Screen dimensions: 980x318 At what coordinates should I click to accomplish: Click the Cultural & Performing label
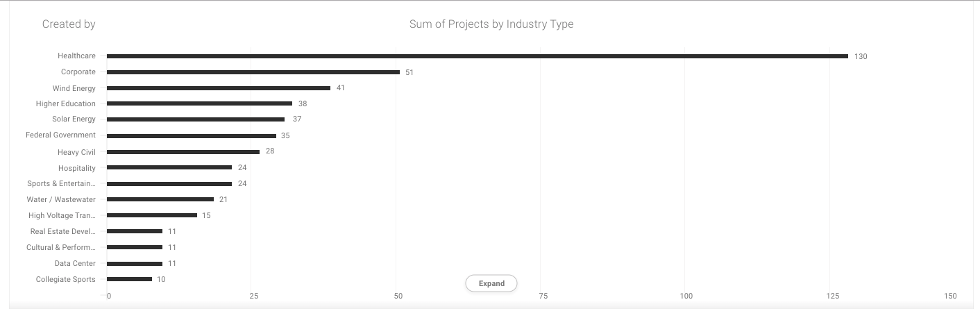pyautogui.click(x=61, y=247)
